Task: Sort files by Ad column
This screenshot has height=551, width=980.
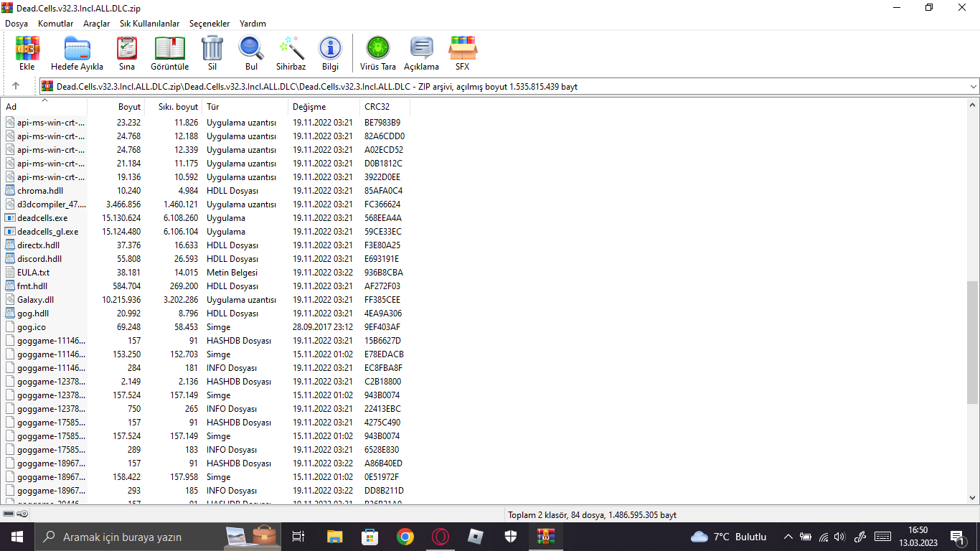Action: 44,107
